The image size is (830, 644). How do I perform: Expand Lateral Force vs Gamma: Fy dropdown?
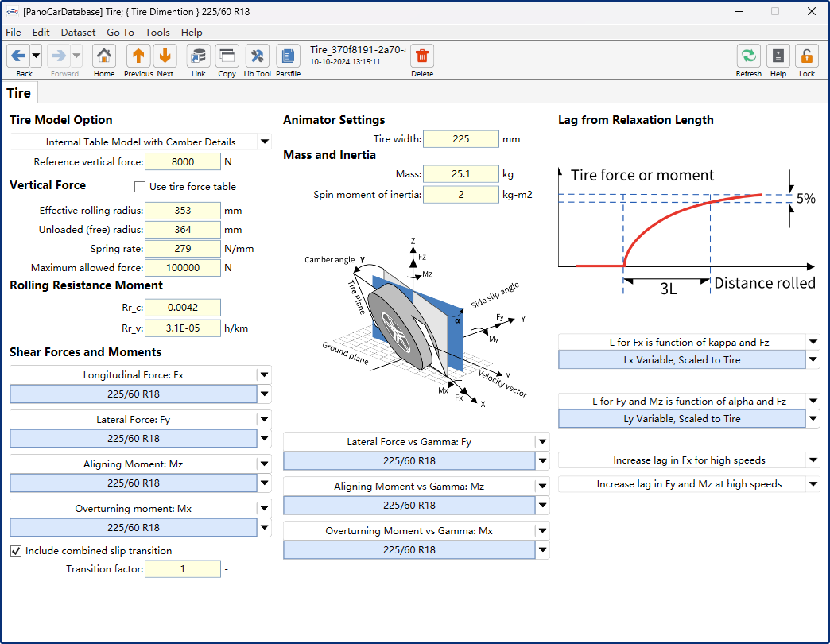pyautogui.click(x=542, y=441)
